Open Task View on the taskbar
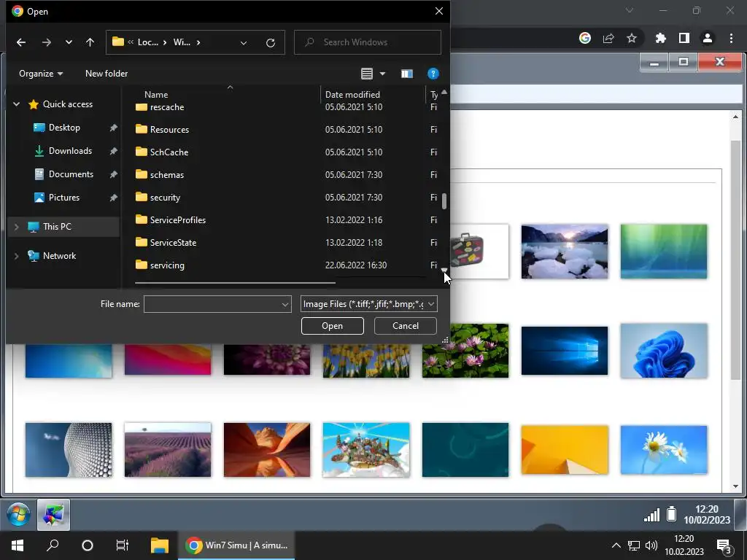Viewport: 747px width, 560px height. click(x=123, y=545)
